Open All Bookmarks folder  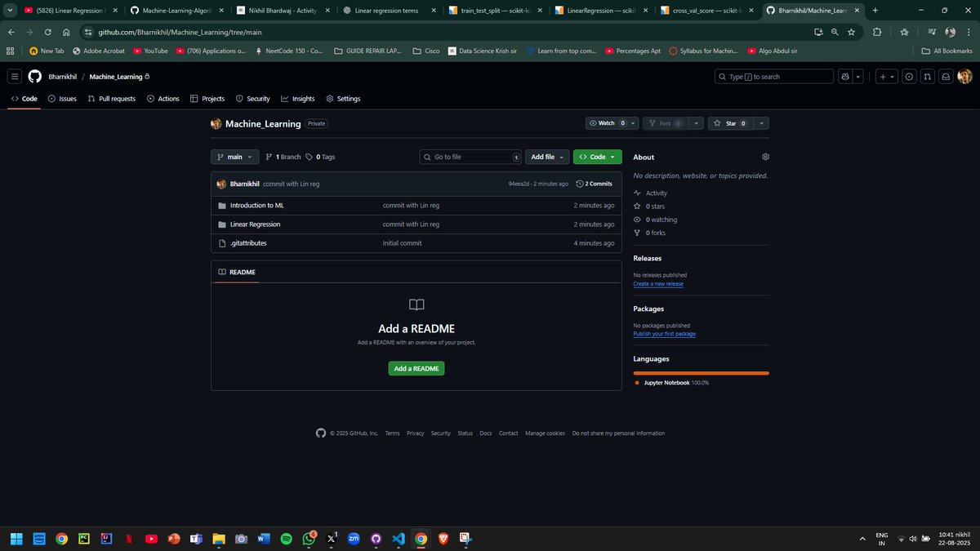coord(947,51)
